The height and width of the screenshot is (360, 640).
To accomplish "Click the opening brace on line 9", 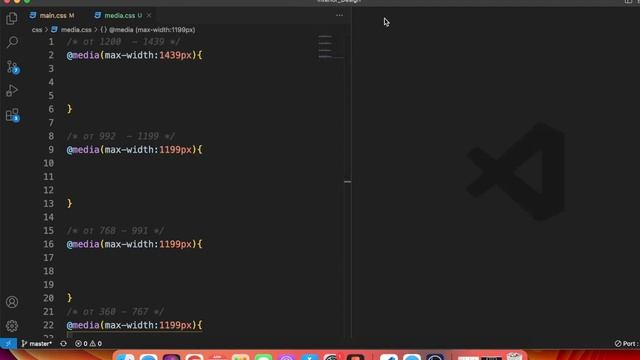I will click(200, 150).
